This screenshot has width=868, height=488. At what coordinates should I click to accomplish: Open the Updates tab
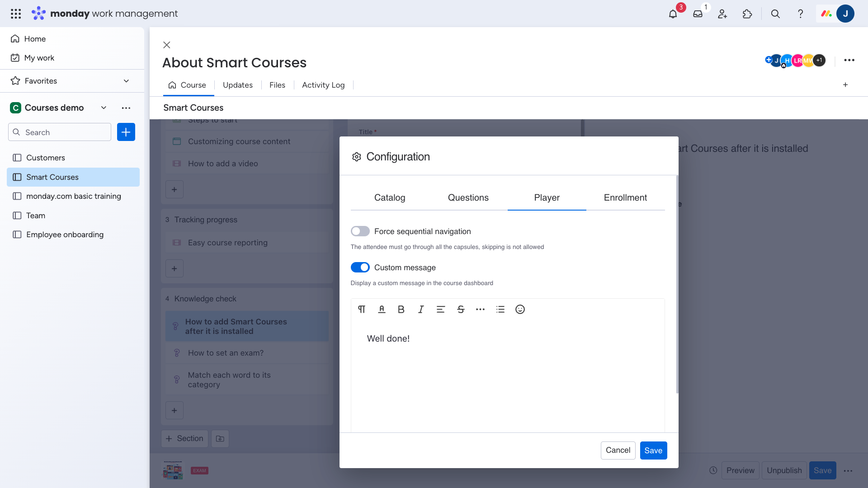pyautogui.click(x=238, y=85)
